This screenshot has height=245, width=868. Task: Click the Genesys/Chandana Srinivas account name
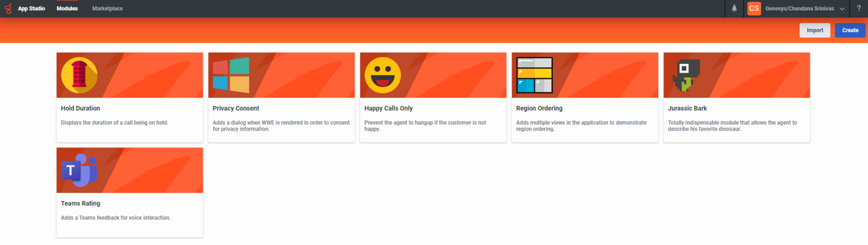click(x=800, y=9)
